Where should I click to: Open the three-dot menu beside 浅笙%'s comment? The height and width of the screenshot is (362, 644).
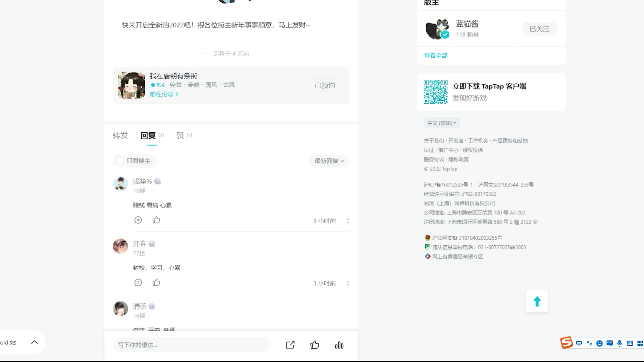pos(348,221)
